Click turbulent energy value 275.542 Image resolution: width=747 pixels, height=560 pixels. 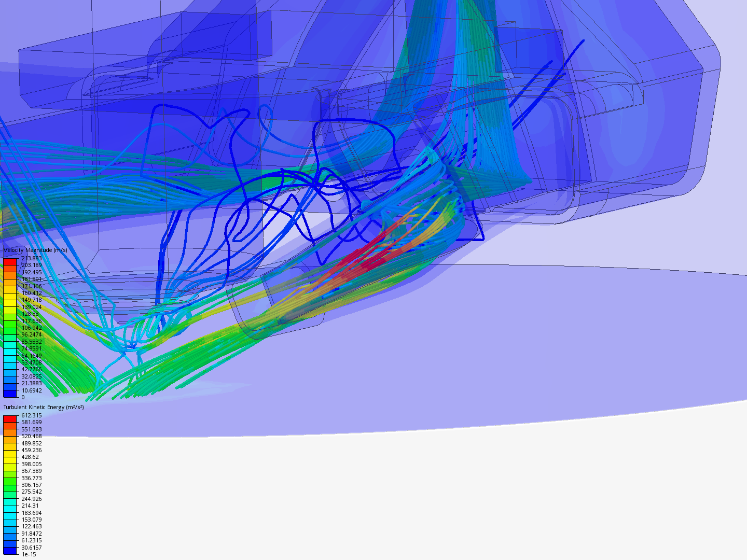click(32, 492)
